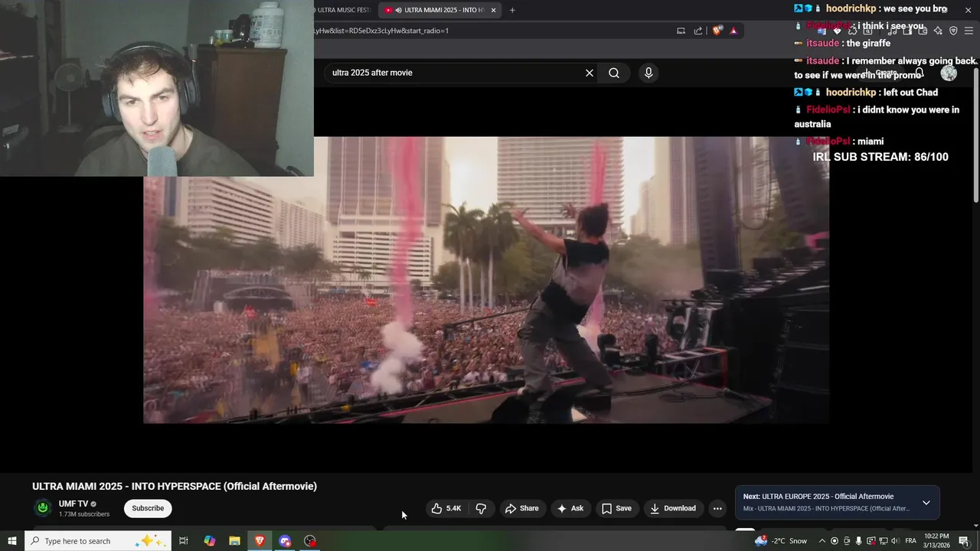Image resolution: width=980 pixels, height=551 pixels.
Task: Focus the YouTube search box
Action: pyautogui.click(x=456, y=73)
